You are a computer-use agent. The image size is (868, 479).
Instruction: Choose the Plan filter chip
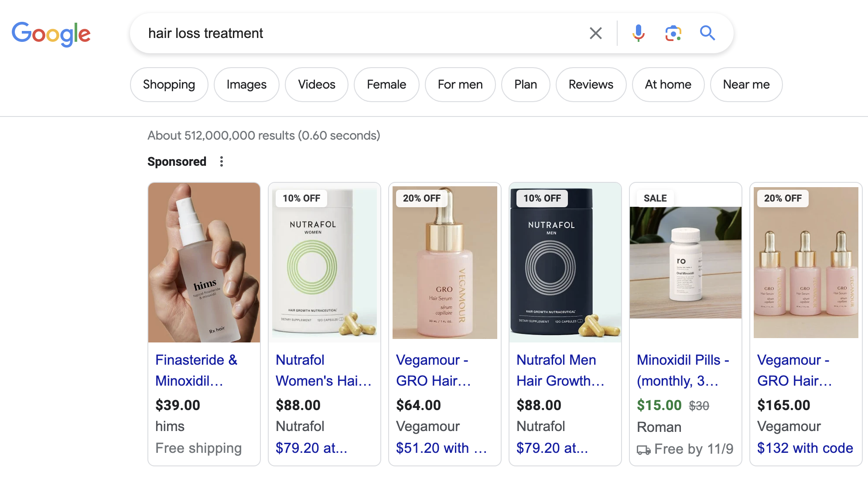pos(526,85)
